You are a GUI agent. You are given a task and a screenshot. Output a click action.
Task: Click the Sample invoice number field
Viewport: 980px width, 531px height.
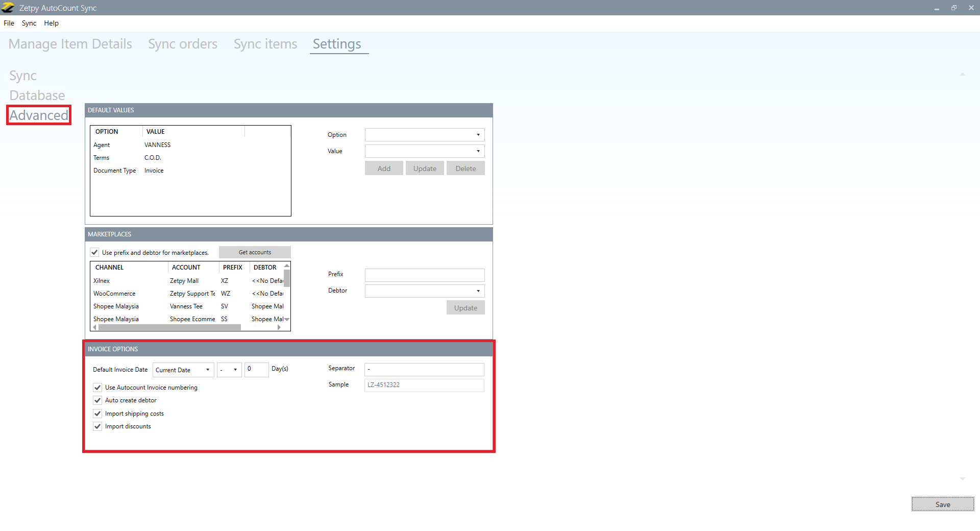[424, 385]
